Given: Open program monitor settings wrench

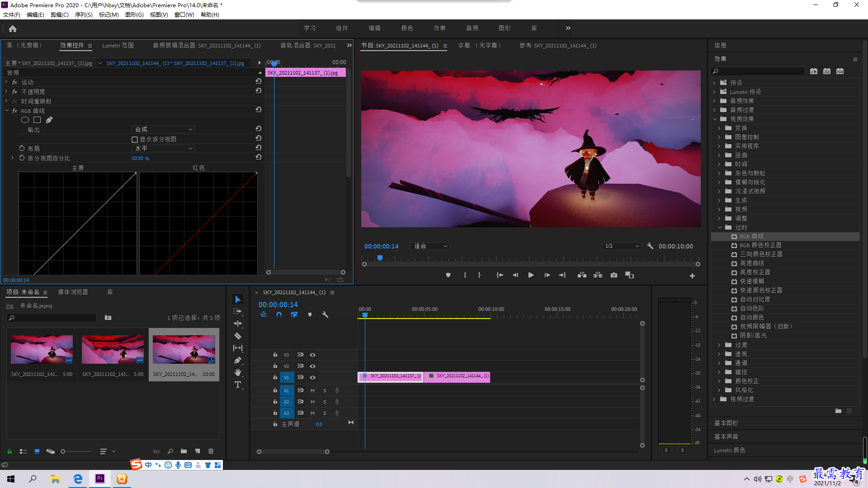Looking at the screenshot, I should coord(650,246).
